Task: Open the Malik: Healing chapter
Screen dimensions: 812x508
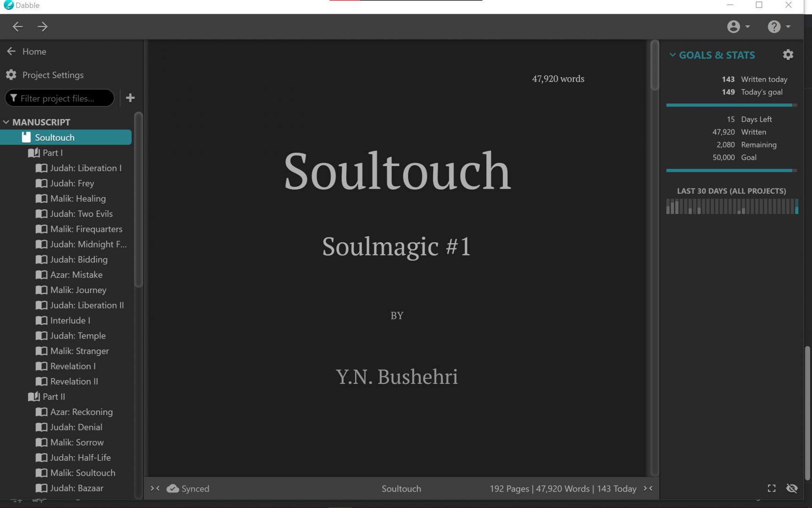Action: tap(78, 198)
